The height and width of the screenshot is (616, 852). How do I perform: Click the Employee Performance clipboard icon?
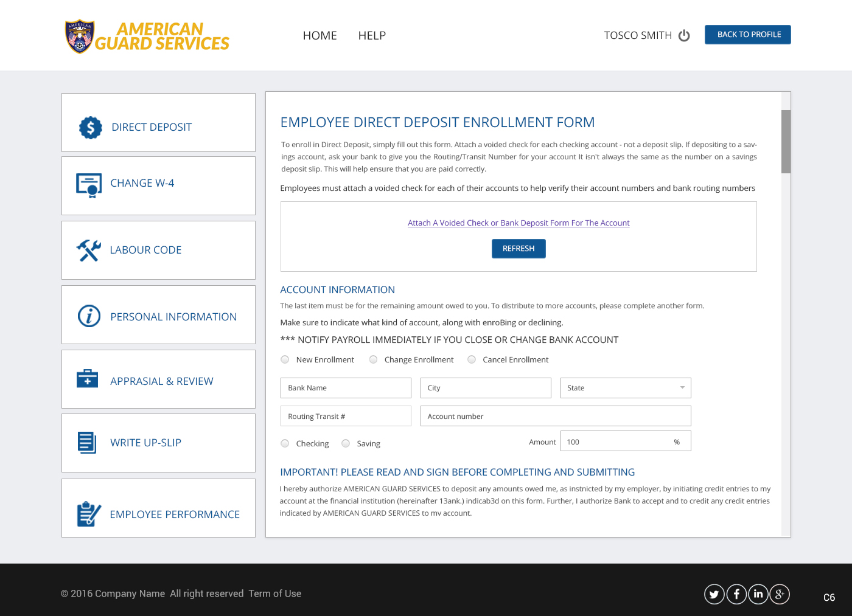click(x=89, y=514)
